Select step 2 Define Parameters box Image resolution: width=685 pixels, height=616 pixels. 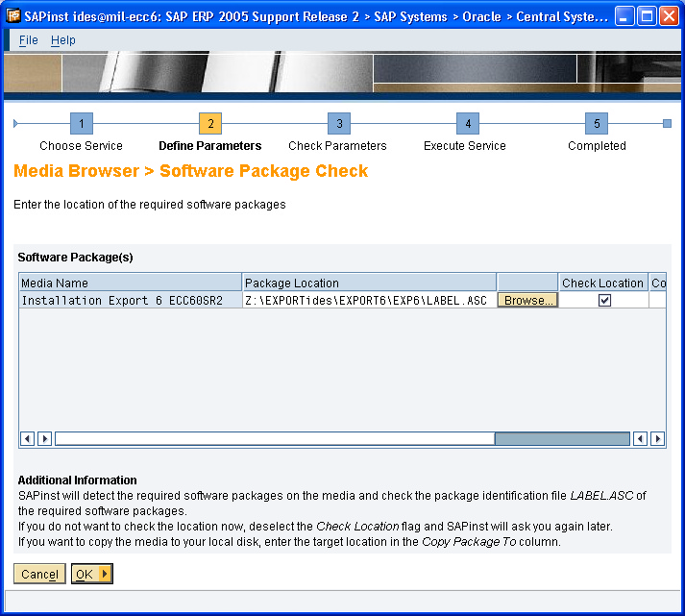point(209,124)
